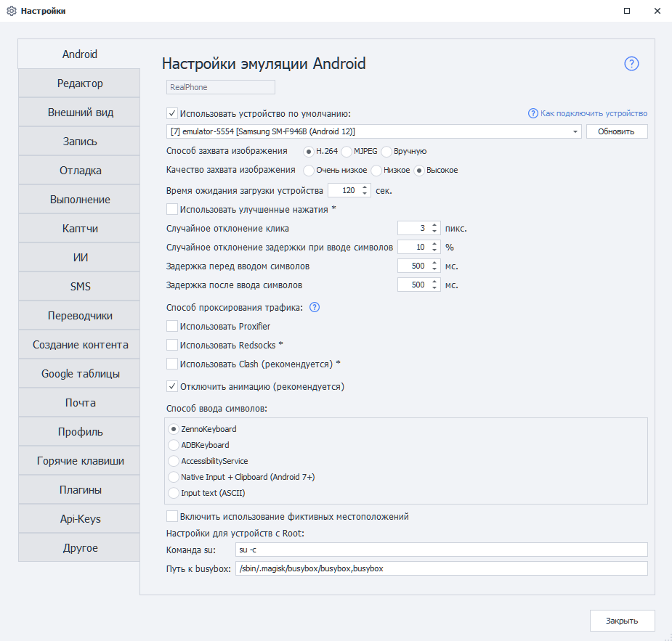Increase device load wait time value
Viewport: 672px width, 641px height.
click(365, 187)
